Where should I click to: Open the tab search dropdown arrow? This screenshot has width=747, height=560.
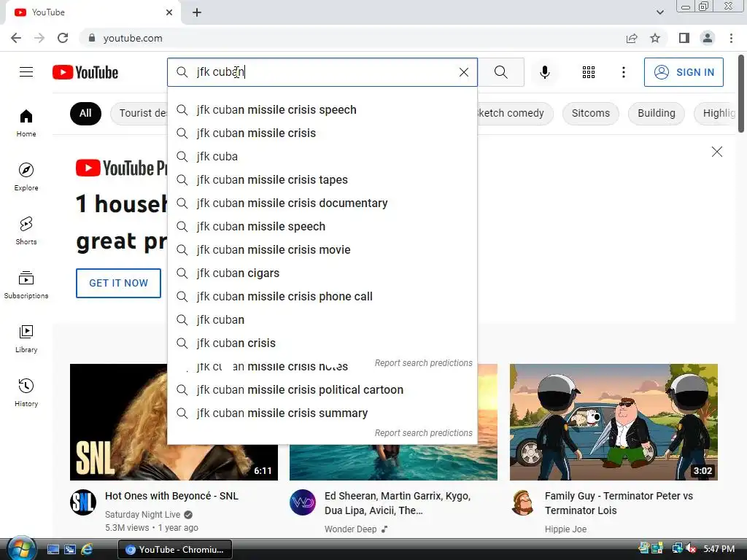tap(659, 12)
